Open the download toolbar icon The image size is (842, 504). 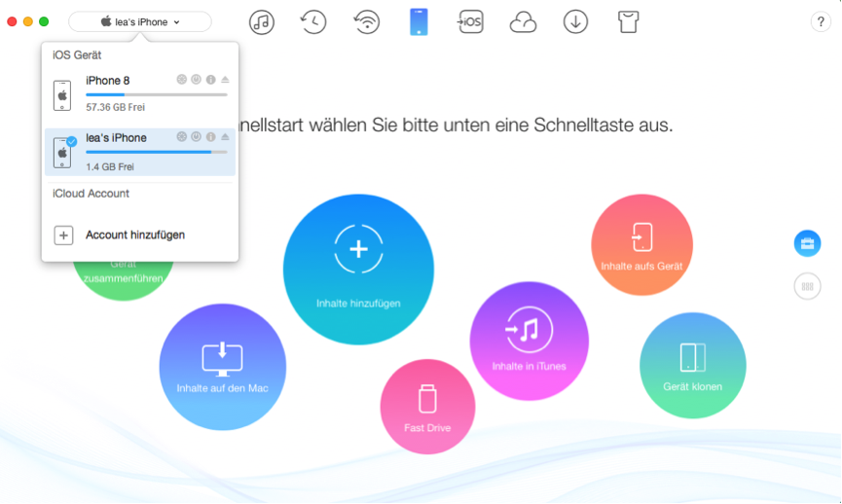point(575,22)
